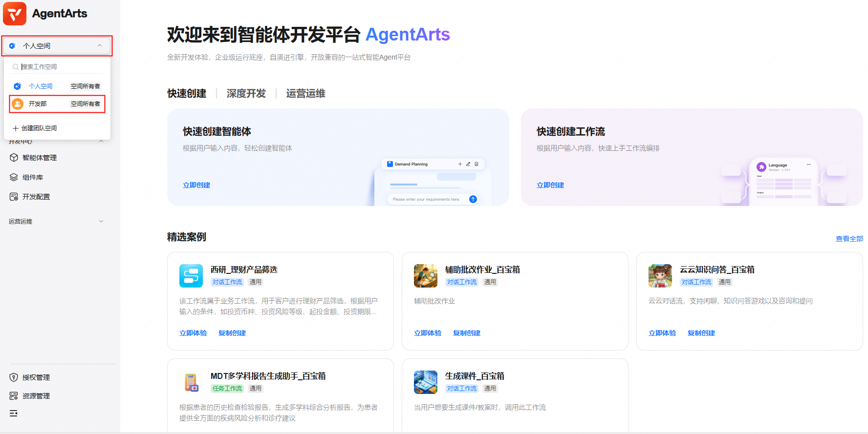868x434 pixels.
Task: Open 查看全部 featured cases link
Action: click(849, 239)
